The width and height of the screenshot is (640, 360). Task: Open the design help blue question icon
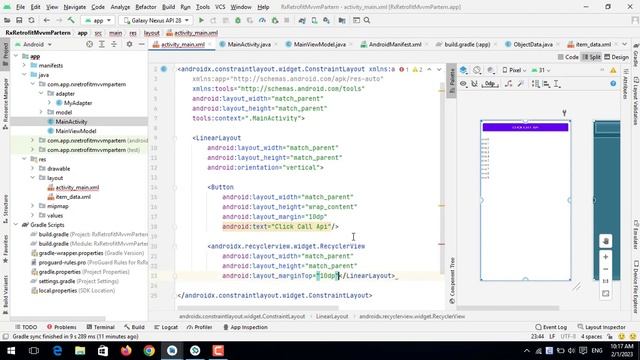click(613, 83)
